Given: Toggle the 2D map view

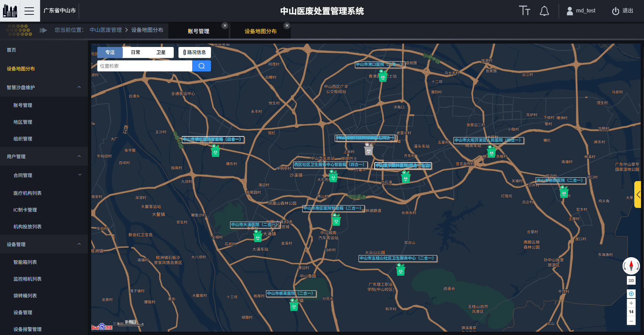Looking at the screenshot, I should coord(631,281).
